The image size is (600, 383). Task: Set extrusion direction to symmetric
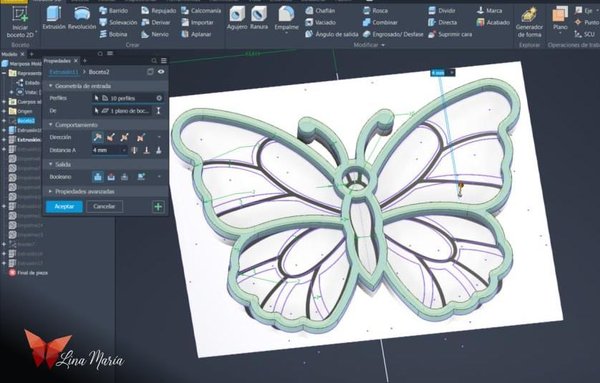[x=124, y=137]
